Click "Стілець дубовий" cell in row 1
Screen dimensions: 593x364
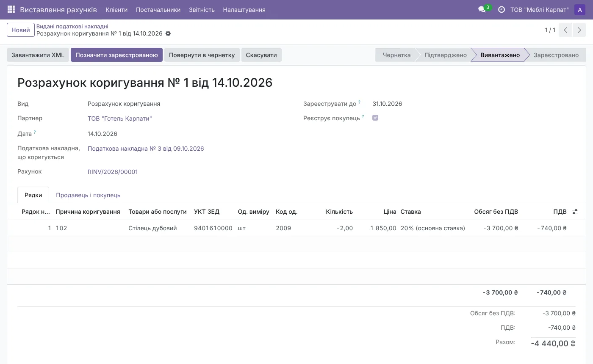(x=152, y=228)
